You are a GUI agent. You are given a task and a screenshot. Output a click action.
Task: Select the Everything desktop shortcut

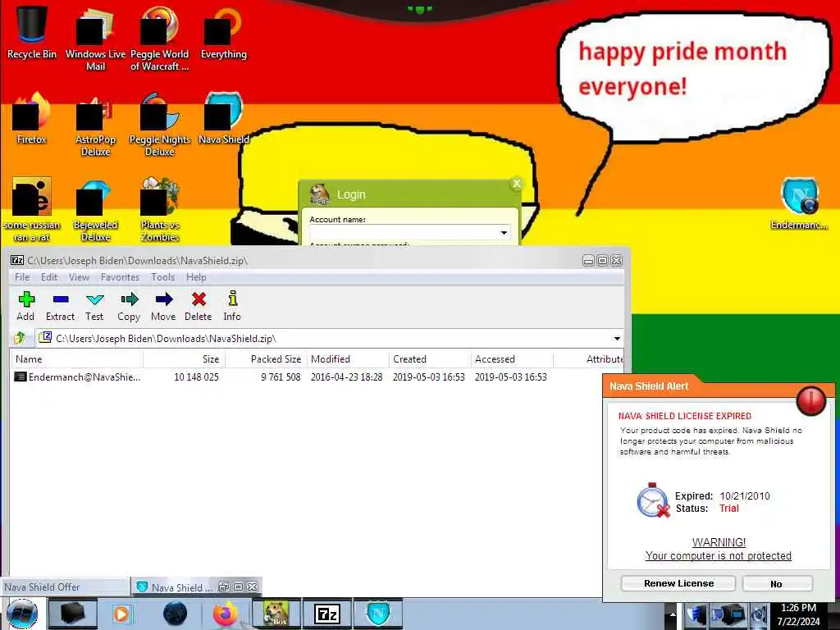click(223, 32)
